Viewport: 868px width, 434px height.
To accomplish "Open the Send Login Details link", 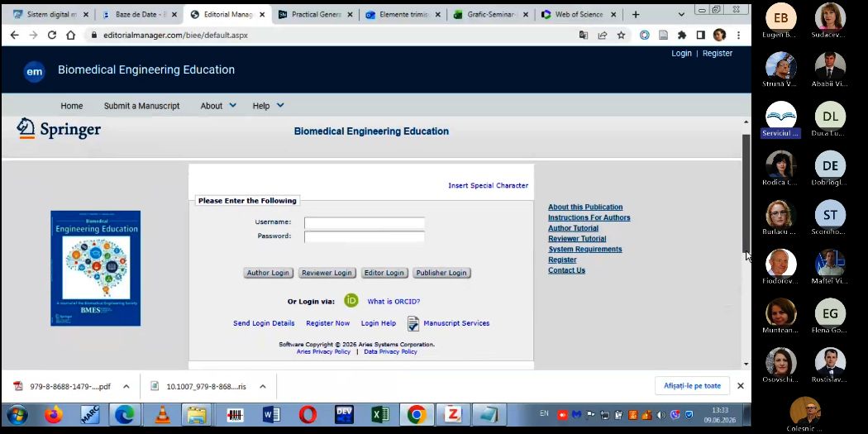I will pos(264,323).
